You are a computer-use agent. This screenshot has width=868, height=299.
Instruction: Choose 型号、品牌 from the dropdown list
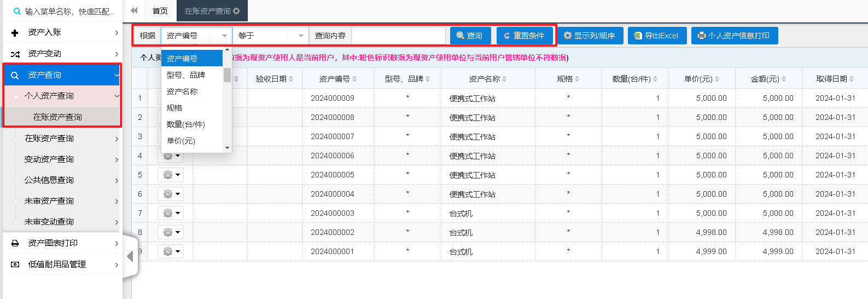click(x=186, y=75)
